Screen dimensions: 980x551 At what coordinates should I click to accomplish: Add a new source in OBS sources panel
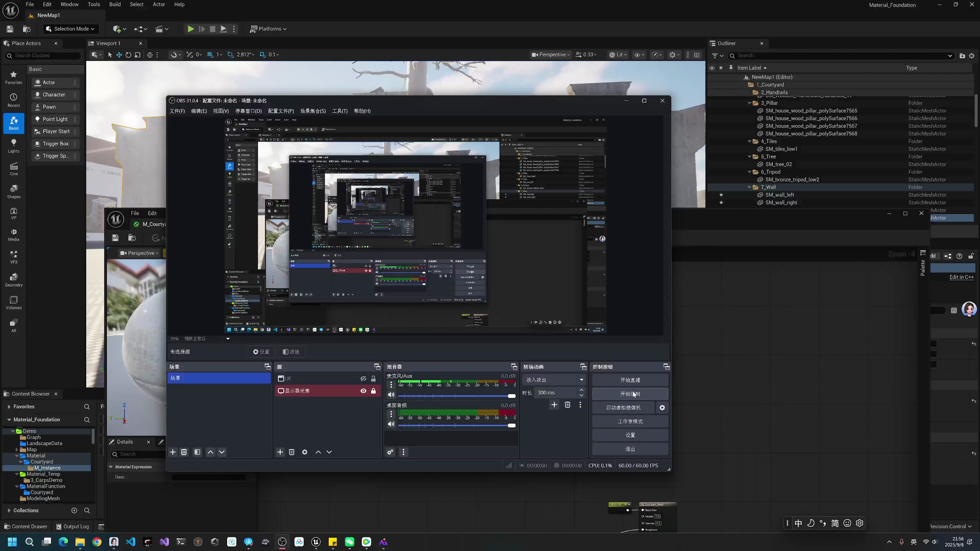(x=280, y=452)
